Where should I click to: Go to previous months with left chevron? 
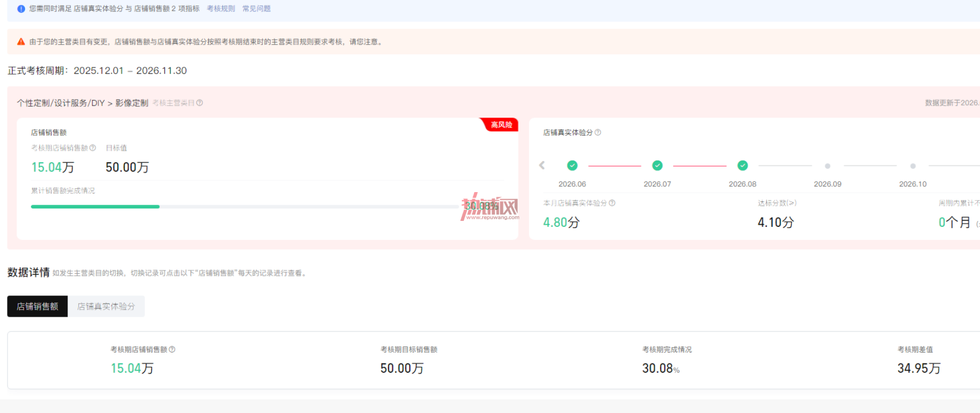(542, 165)
